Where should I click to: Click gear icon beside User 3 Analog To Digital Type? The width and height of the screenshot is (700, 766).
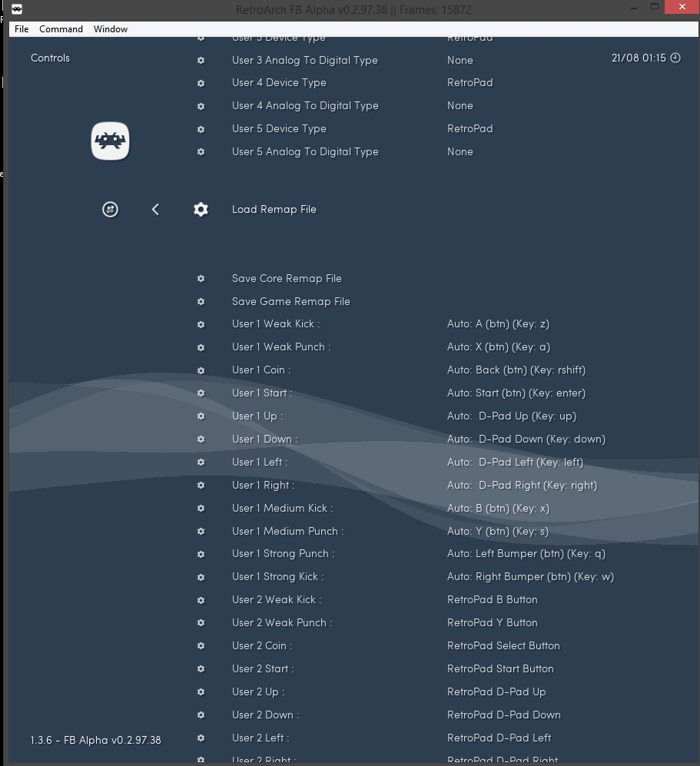click(201, 61)
